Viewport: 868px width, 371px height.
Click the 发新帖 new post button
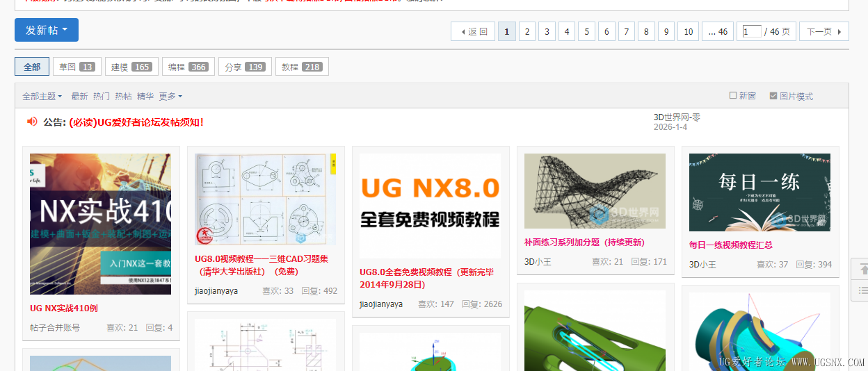pos(47,30)
